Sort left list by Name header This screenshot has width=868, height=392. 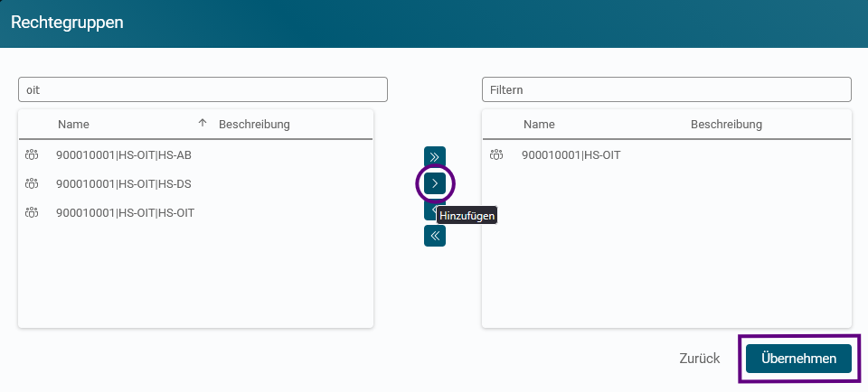pos(73,125)
